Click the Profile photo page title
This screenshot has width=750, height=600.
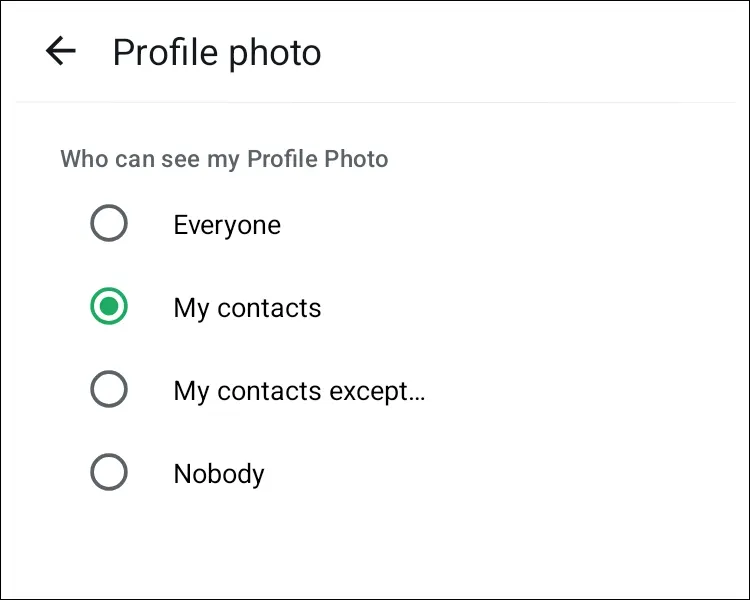click(217, 52)
